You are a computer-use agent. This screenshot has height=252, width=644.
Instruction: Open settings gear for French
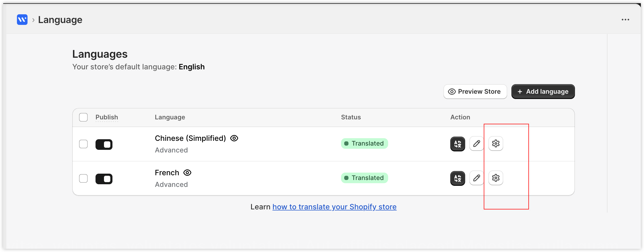[496, 178]
